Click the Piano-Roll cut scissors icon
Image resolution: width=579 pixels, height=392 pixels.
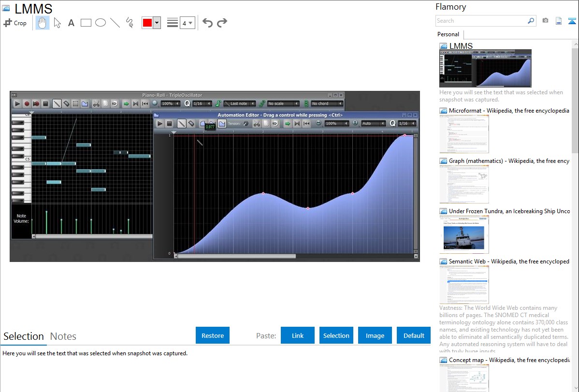coord(96,104)
